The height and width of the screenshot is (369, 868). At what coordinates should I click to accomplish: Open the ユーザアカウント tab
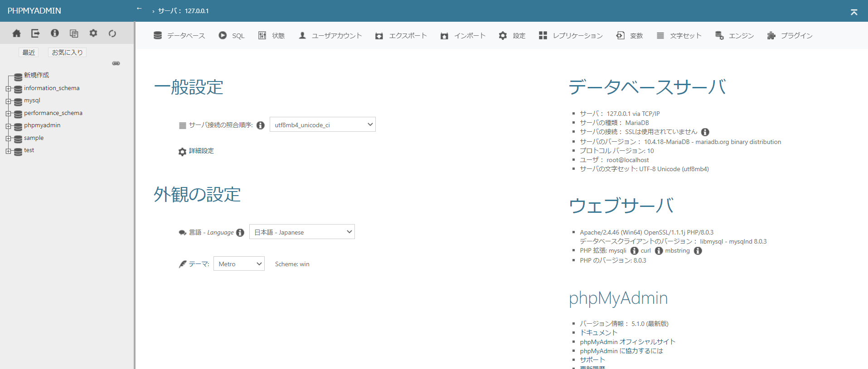[x=330, y=35]
